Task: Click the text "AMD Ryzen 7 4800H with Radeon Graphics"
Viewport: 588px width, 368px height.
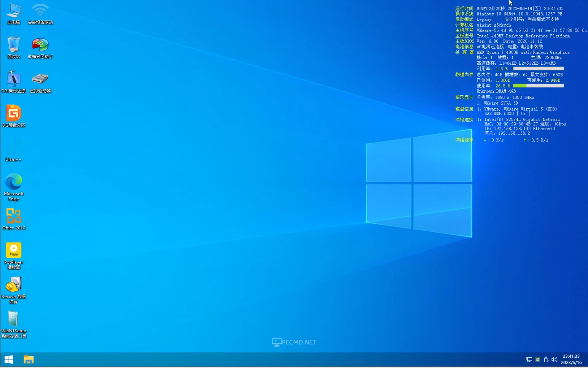Action: click(x=523, y=52)
